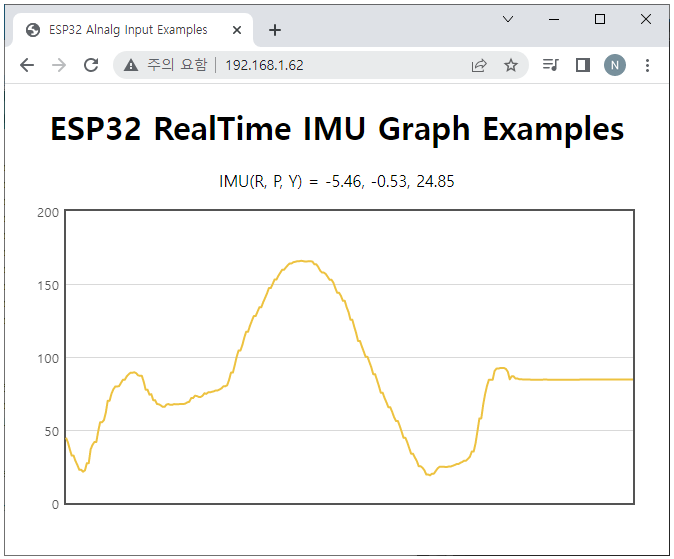Click the peak of the yellow graph line

(x=302, y=261)
